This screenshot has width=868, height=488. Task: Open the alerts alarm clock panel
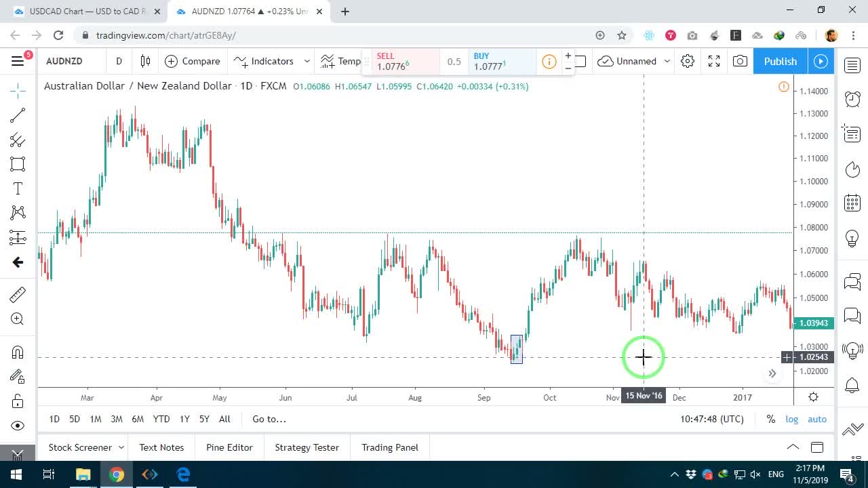852,99
